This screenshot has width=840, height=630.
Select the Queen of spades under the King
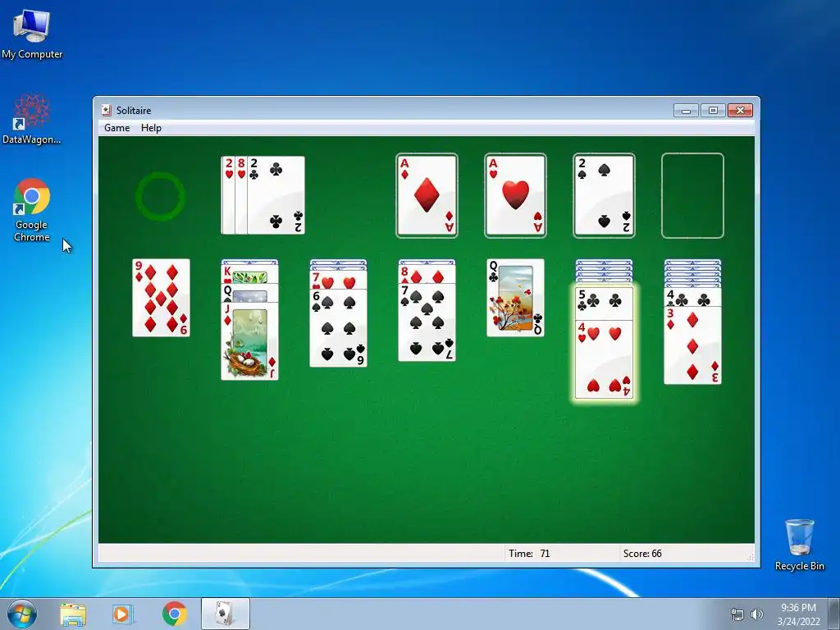[x=249, y=293]
